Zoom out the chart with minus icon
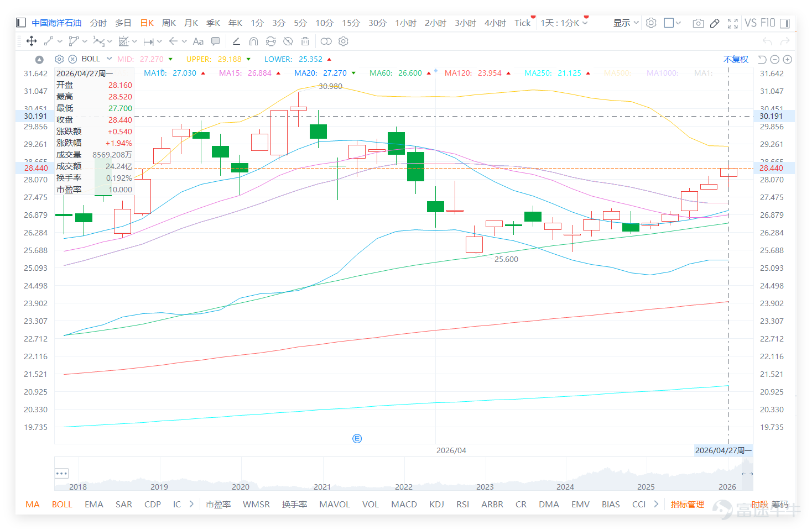Image resolution: width=812 pixels, height=530 pixels. [x=774, y=59]
